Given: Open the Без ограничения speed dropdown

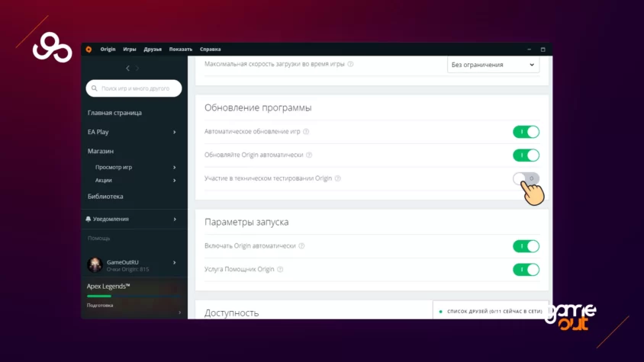Looking at the screenshot, I should [x=493, y=65].
